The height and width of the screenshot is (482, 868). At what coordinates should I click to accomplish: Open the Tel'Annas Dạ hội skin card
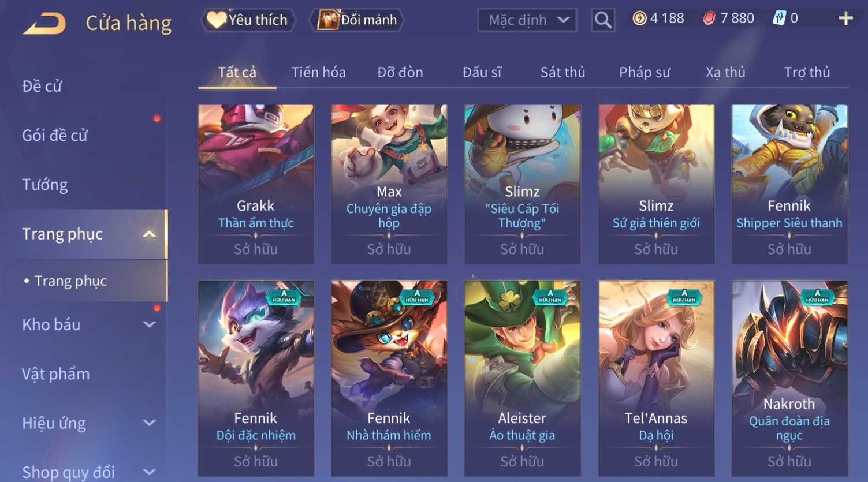(x=656, y=378)
